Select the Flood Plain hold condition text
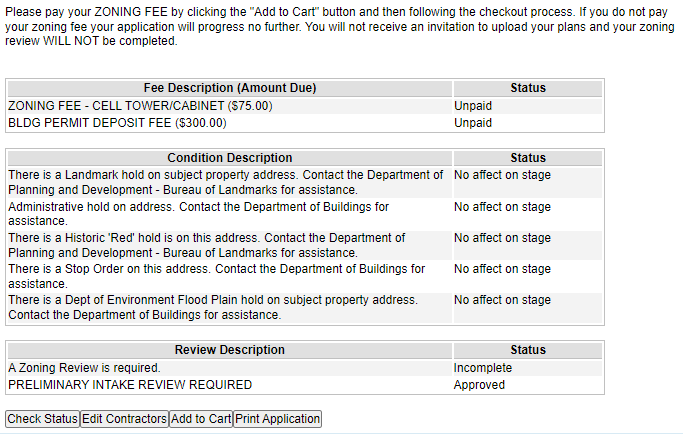The height and width of the screenshot is (434, 683). [213, 307]
